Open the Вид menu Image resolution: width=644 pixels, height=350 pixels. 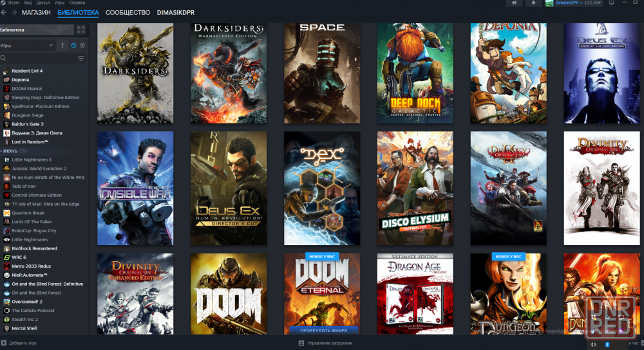(x=28, y=3)
